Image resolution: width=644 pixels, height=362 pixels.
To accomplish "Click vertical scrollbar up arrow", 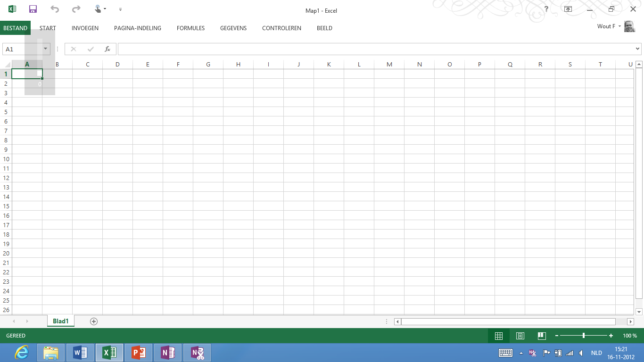I will [x=639, y=64].
